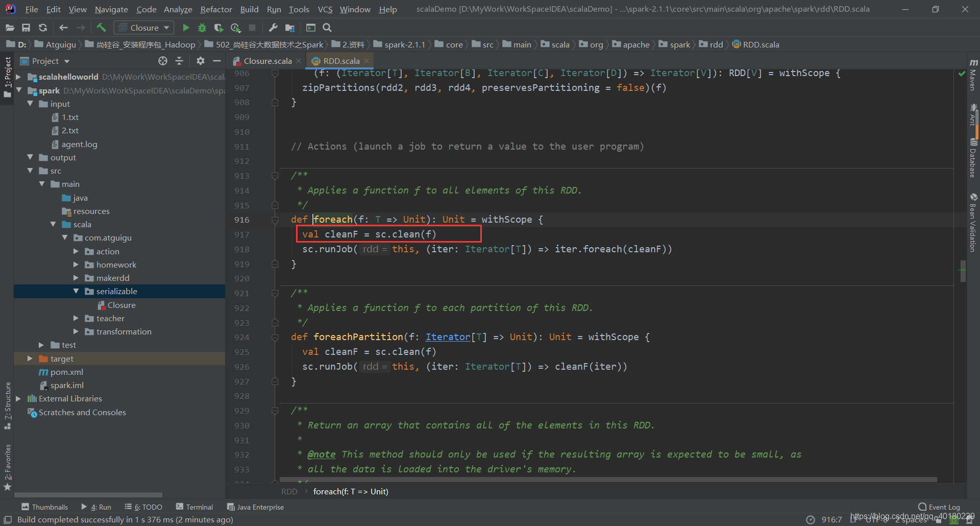Toggle fold marker at line 916

[275, 220]
